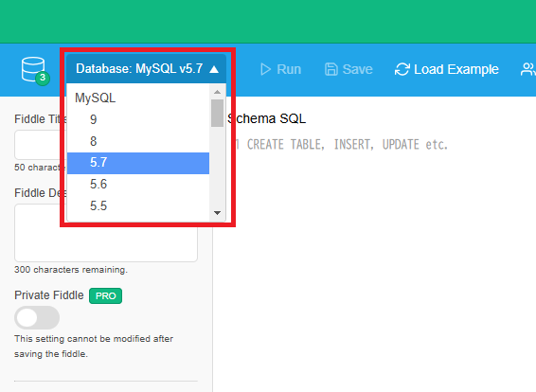Screen dimensions: 536x392
Task: Select MySQL version 8 from list
Action: [x=138, y=141]
